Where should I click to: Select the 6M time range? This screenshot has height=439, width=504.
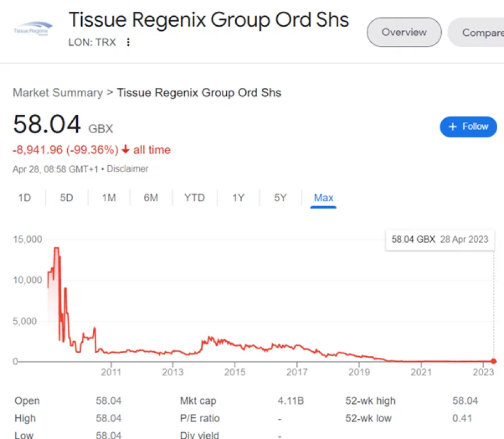pyautogui.click(x=151, y=198)
